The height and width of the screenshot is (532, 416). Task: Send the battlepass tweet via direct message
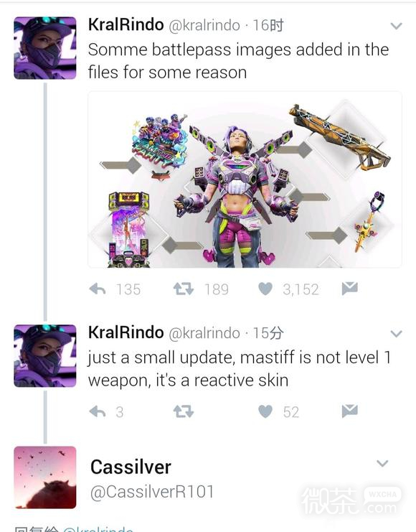(349, 289)
